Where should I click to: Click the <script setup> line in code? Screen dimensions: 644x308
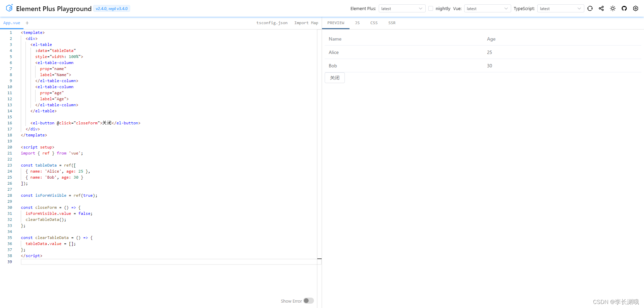[38, 147]
